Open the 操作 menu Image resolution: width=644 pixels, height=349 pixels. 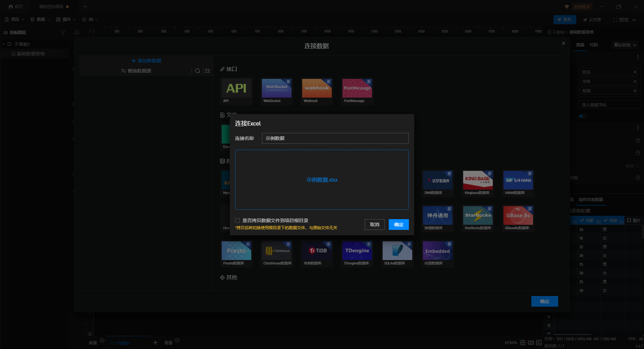coord(66,19)
